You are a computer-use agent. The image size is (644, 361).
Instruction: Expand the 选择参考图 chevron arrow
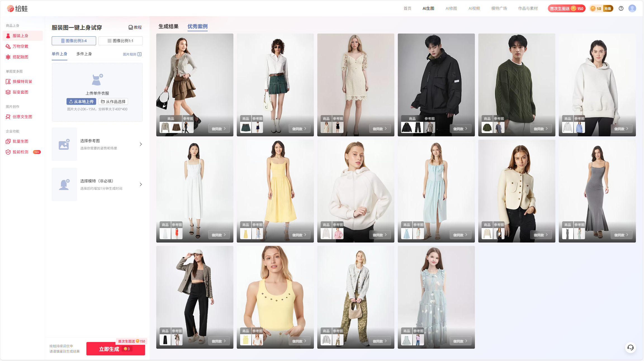coord(141,144)
